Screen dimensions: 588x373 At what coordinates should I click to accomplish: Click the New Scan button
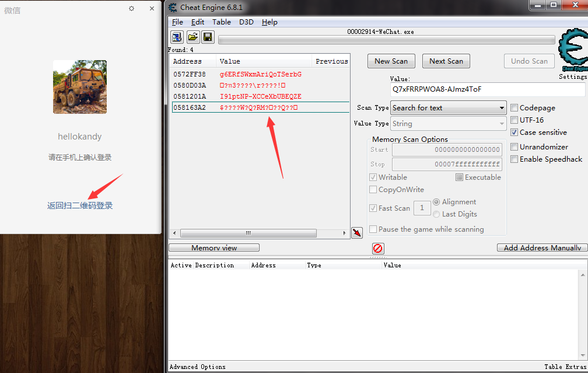(391, 61)
